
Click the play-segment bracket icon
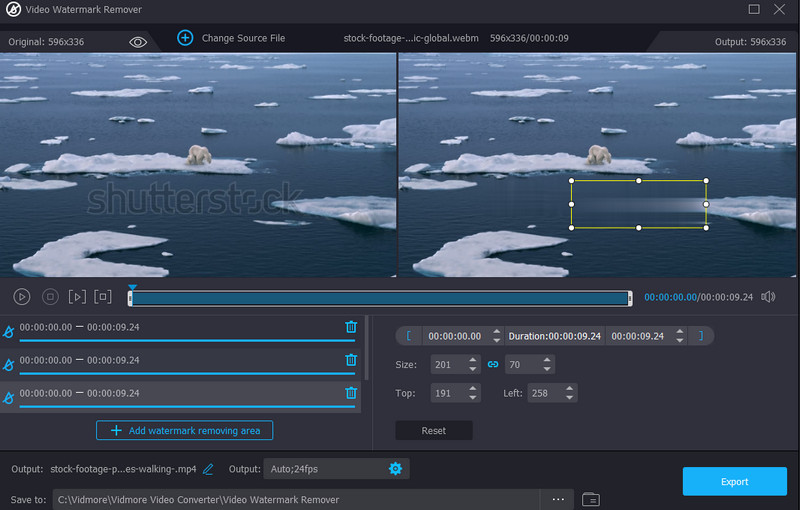point(77,297)
